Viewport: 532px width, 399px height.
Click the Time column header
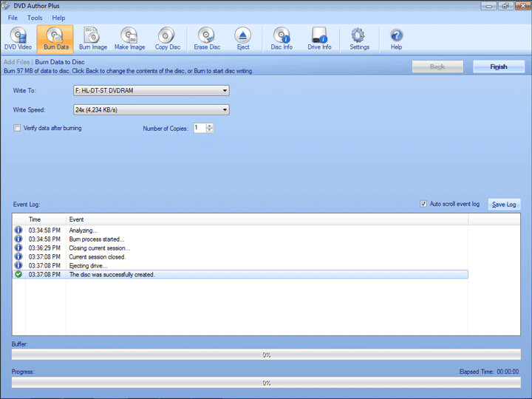[x=46, y=219]
